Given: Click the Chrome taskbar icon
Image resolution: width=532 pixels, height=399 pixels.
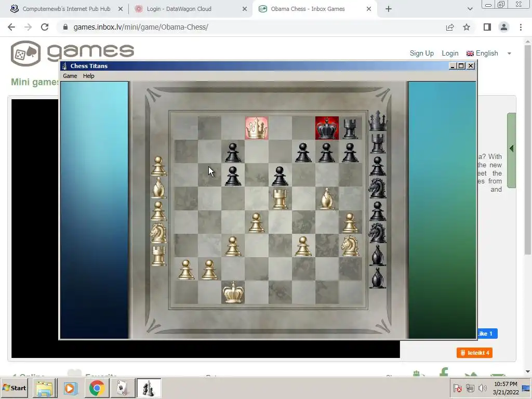Looking at the screenshot, I should (x=97, y=388).
